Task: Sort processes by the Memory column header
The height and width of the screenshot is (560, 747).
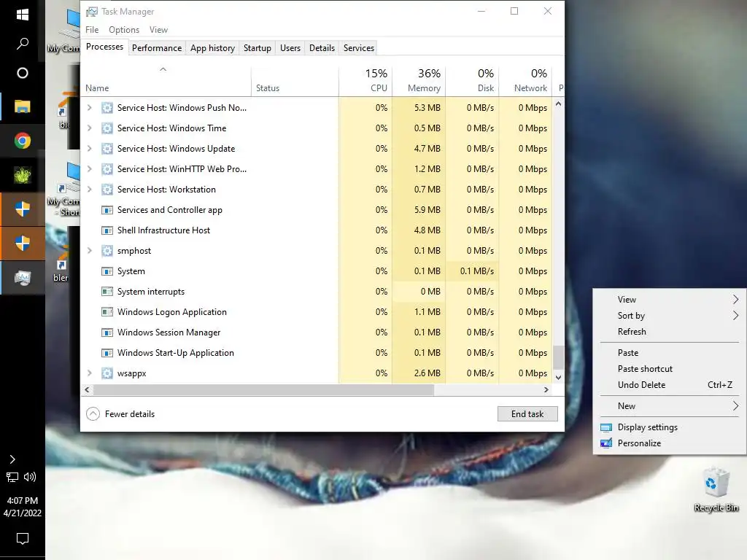Action: (419, 82)
